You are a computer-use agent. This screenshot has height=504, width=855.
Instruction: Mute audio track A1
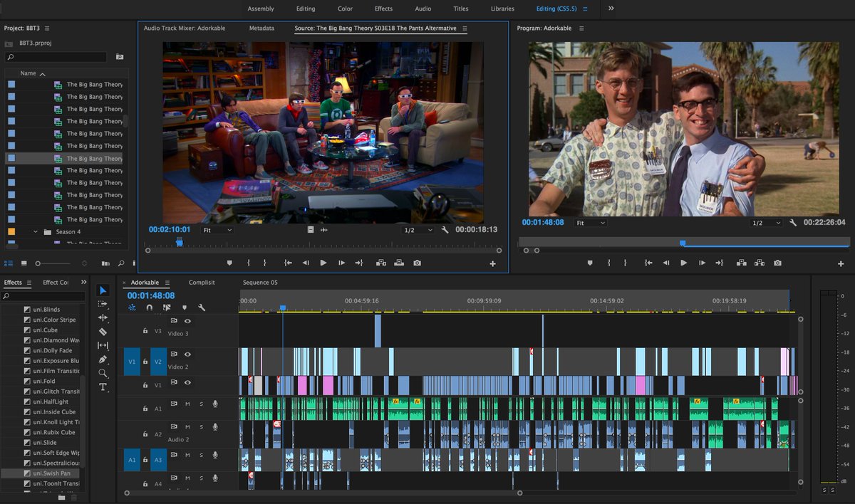[187, 404]
